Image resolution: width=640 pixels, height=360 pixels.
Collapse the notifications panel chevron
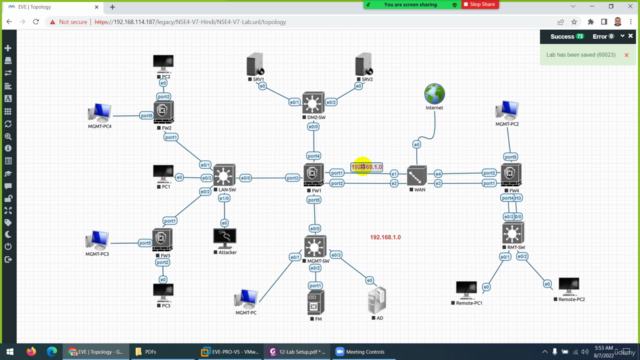tap(622, 36)
